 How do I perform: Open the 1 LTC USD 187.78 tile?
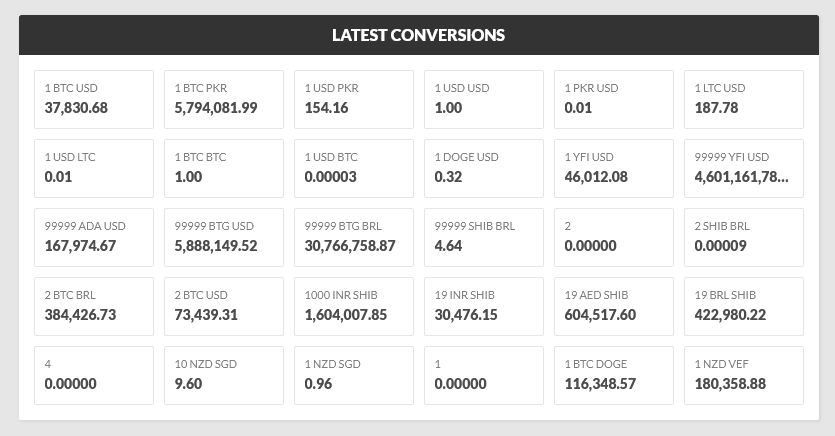pos(743,100)
